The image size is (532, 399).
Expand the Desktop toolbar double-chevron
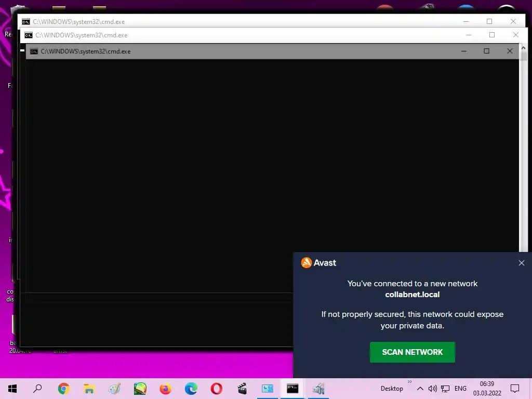tap(409, 382)
